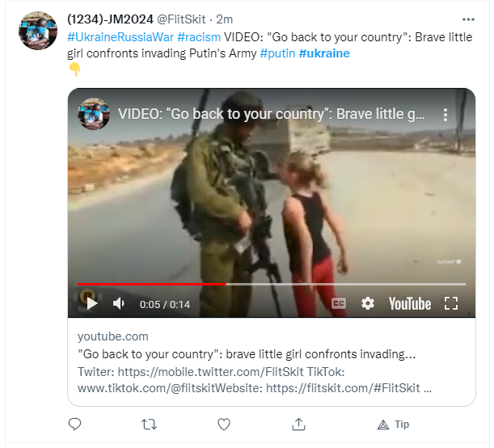Play the YouTube video
Image resolution: width=494 pixels, height=448 pixels.
91,304
